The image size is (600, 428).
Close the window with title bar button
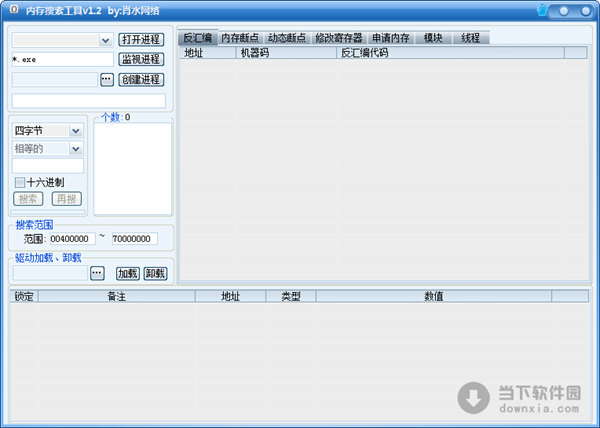585,11
